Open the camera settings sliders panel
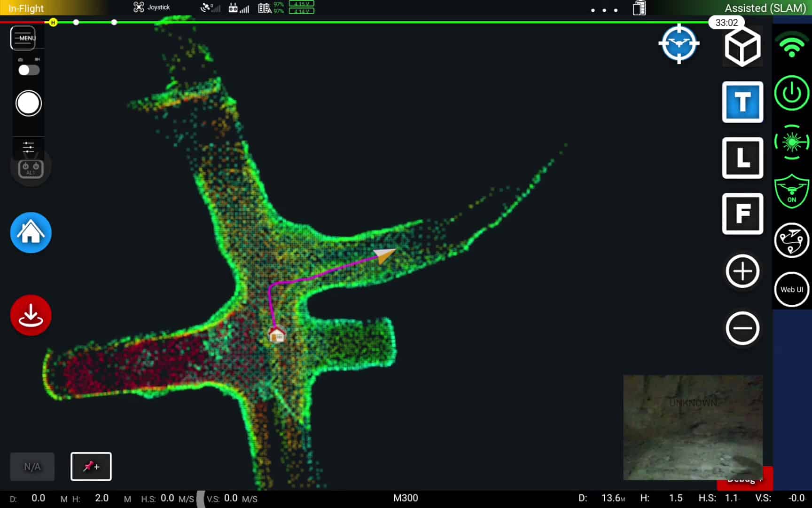Image resolution: width=812 pixels, height=508 pixels. click(28, 147)
